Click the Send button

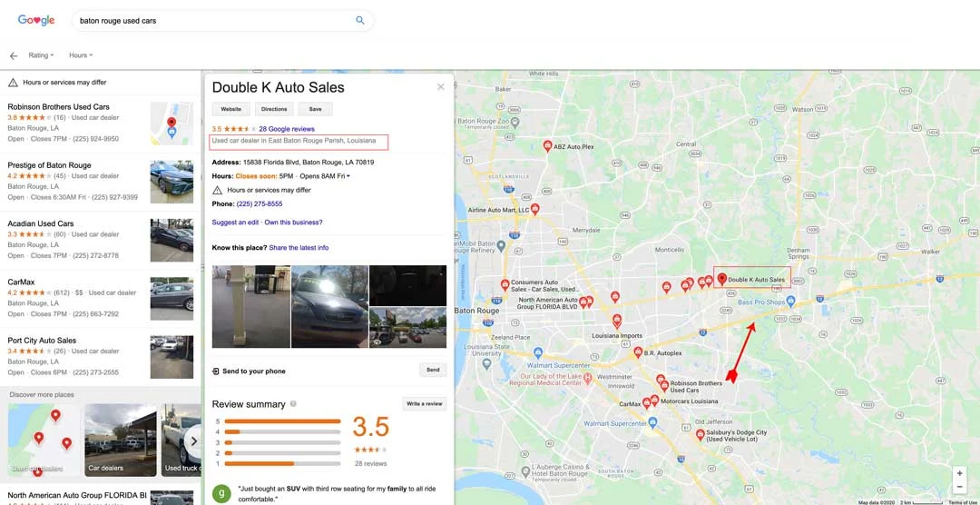433,370
